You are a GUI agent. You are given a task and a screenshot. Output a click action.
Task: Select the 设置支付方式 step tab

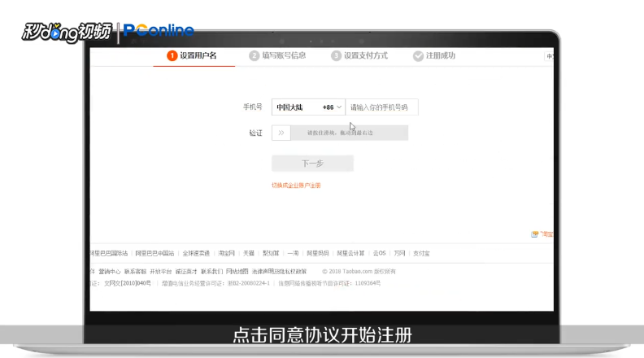click(359, 56)
